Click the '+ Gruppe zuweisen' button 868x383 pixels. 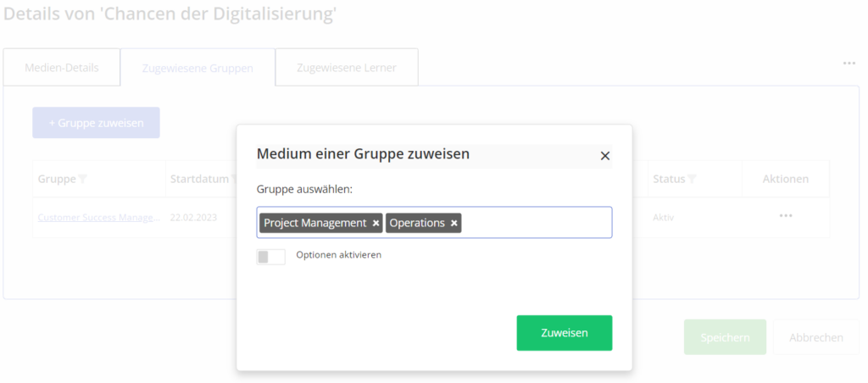pos(96,123)
